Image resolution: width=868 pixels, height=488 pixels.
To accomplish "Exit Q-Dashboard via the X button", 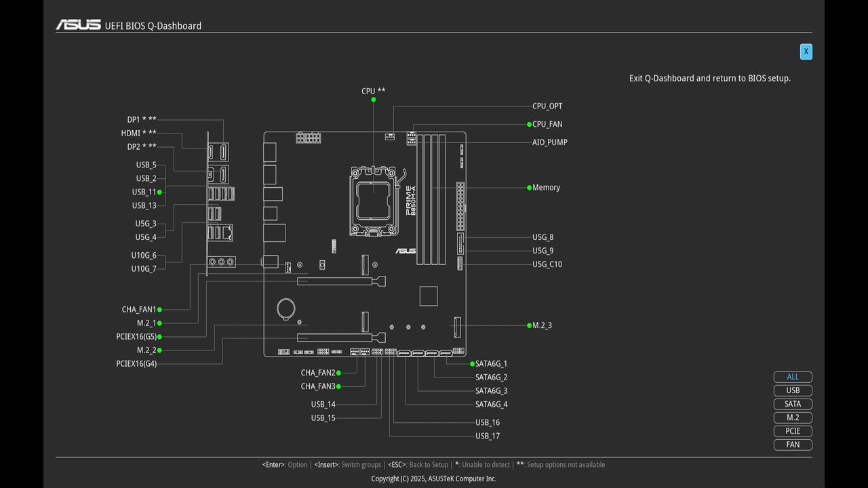I will coord(806,52).
